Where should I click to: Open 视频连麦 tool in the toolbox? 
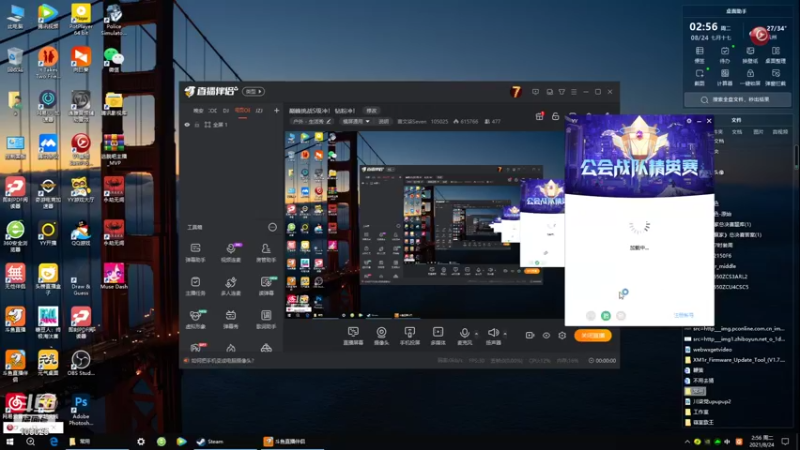231,252
